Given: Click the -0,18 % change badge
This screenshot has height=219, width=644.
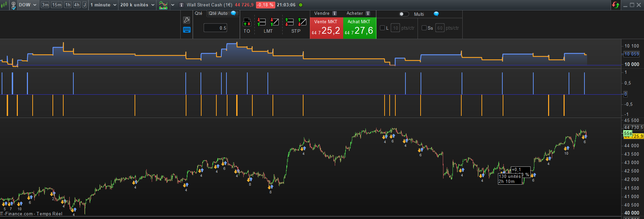Looking at the screenshot, I should pyautogui.click(x=265, y=5).
